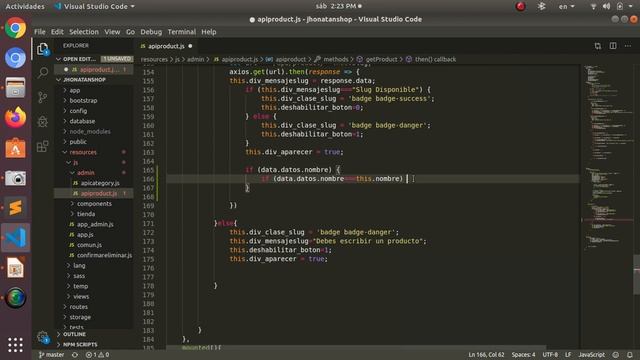Show errors and warnings count
This screenshot has width=640, height=360.
click(x=97, y=355)
